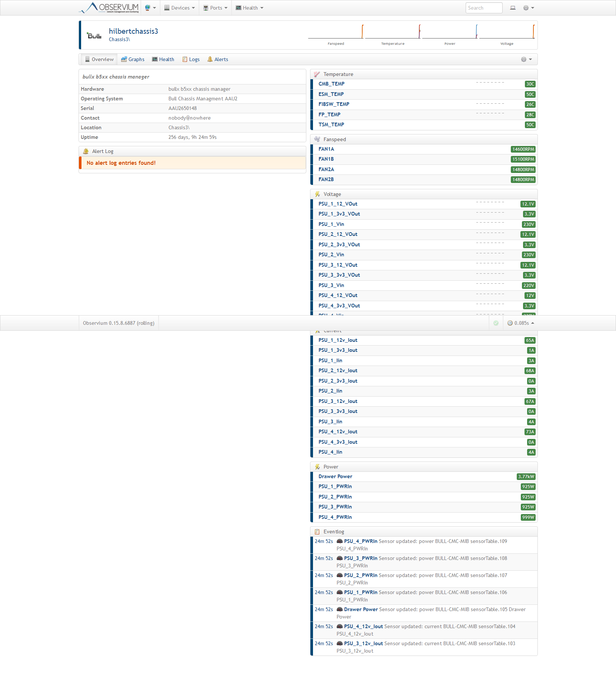Open the device tab-bar gear dropdown
Screen dimensions: 616x680
point(526,59)
